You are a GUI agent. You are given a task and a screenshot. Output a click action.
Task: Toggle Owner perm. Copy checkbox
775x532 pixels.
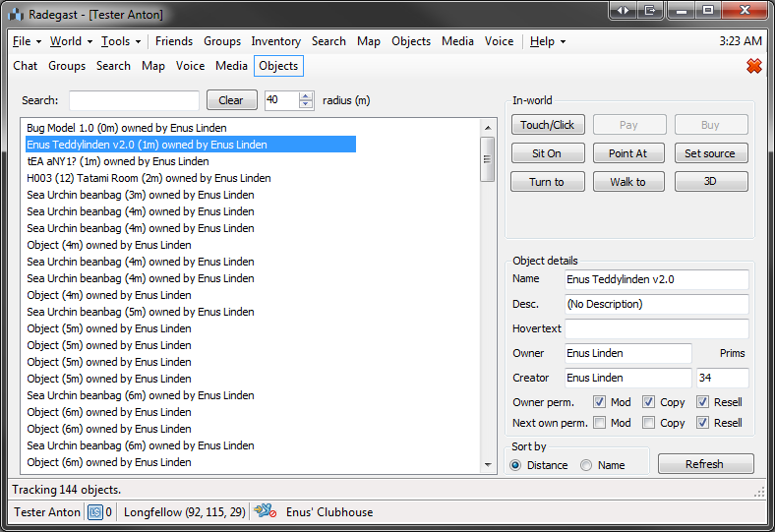click(x=648, y=402)
